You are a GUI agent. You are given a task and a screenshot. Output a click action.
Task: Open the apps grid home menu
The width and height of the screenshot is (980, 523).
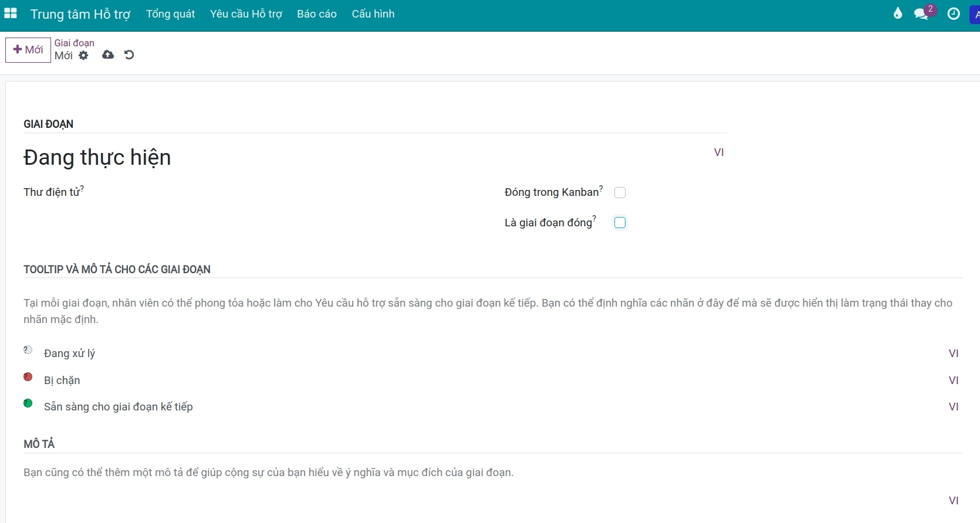11,13
